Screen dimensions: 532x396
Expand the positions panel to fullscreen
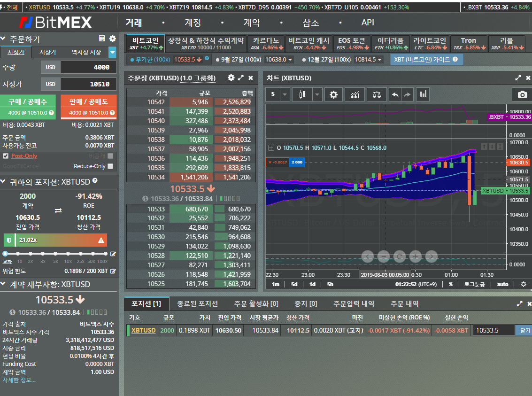(x=519, y=304)
